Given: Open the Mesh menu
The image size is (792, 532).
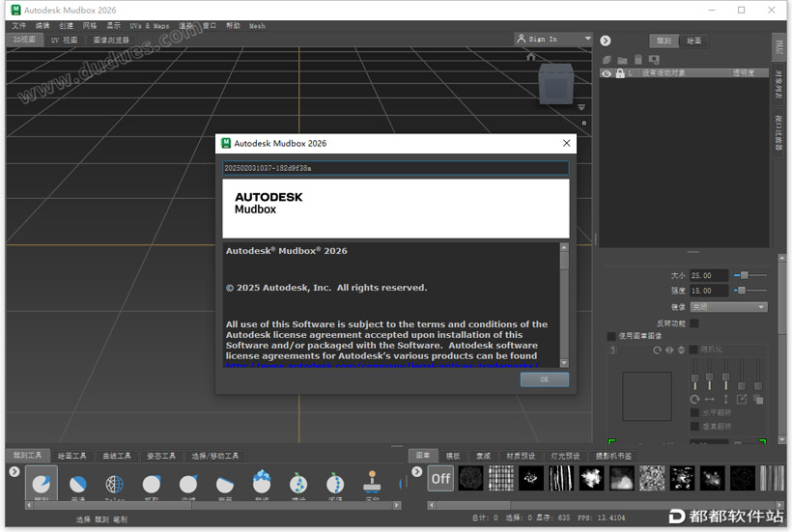Looking at the screenshot, I should (257, 26).
